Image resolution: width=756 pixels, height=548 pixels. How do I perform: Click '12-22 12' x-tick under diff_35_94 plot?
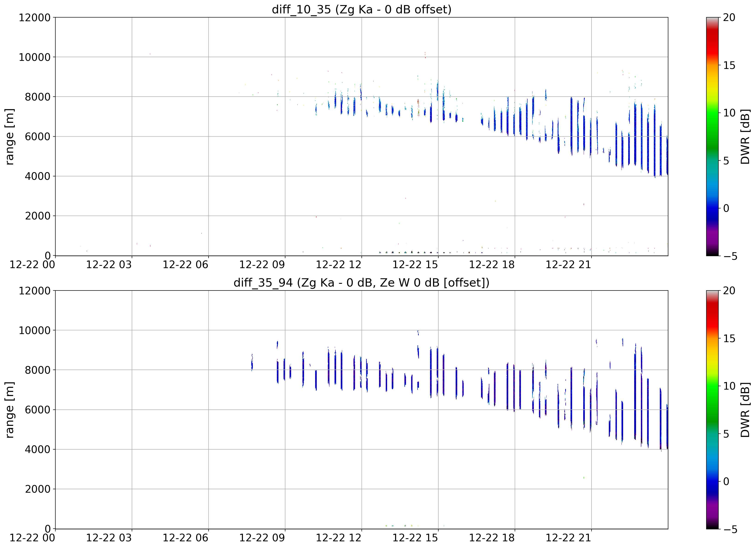(x=339, y=538)
